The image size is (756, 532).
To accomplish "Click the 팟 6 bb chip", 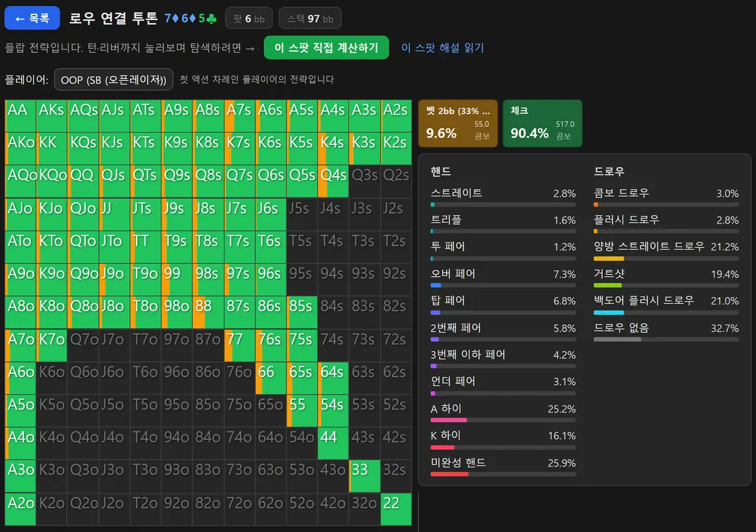I will (x=249, y=19).
